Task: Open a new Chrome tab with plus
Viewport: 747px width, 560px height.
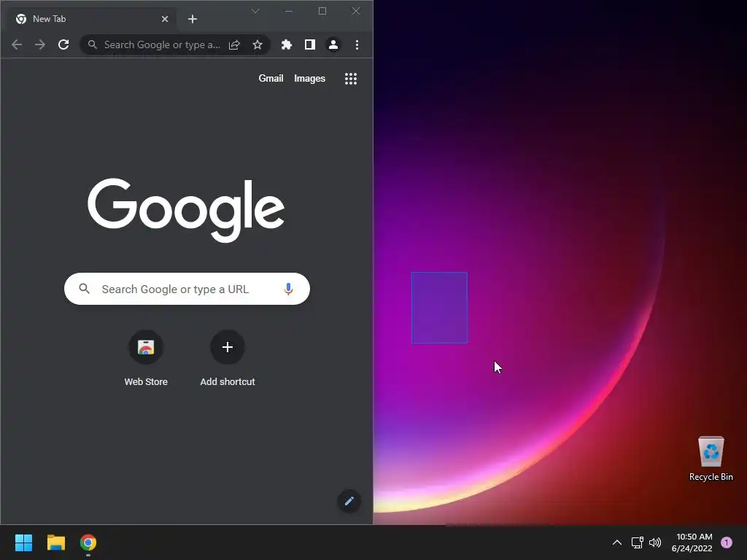Action: coord(193,19)
